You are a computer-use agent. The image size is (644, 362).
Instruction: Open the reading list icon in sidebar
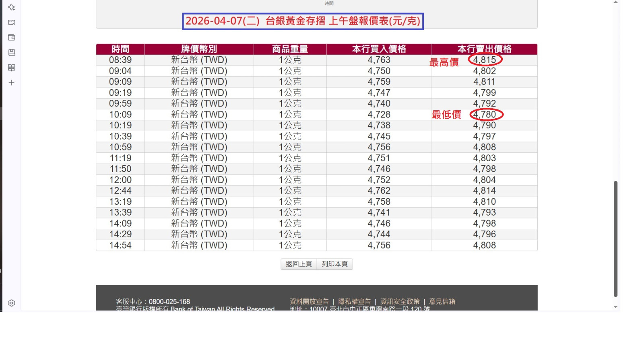tap(11, 67)
